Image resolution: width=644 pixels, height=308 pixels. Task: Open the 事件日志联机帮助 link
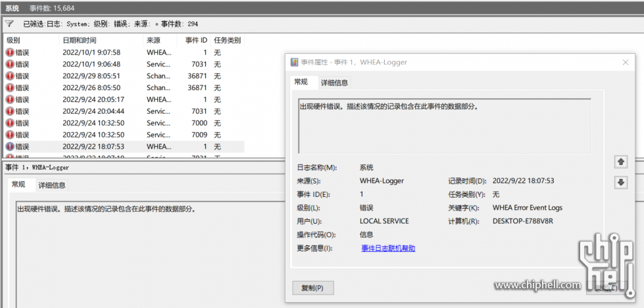click(x=388, y=248)
